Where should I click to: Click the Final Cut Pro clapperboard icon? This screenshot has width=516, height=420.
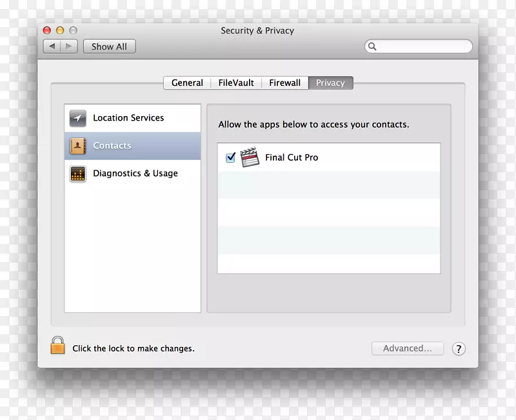tap(248, 157)
